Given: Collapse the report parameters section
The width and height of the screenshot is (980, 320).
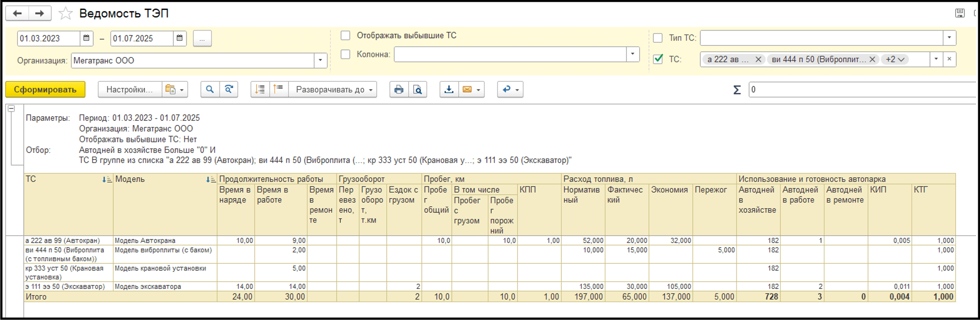Looking at the screenshot, I should (x=12, y=109).
